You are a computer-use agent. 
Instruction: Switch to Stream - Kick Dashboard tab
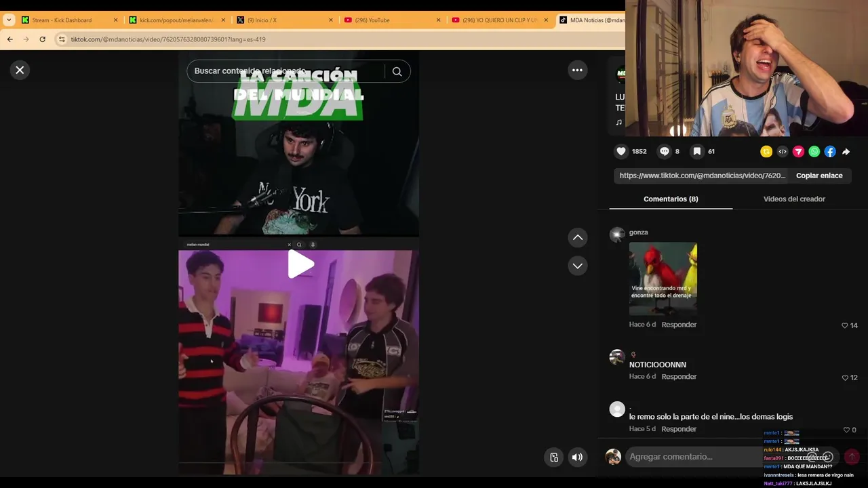(62, 20)
